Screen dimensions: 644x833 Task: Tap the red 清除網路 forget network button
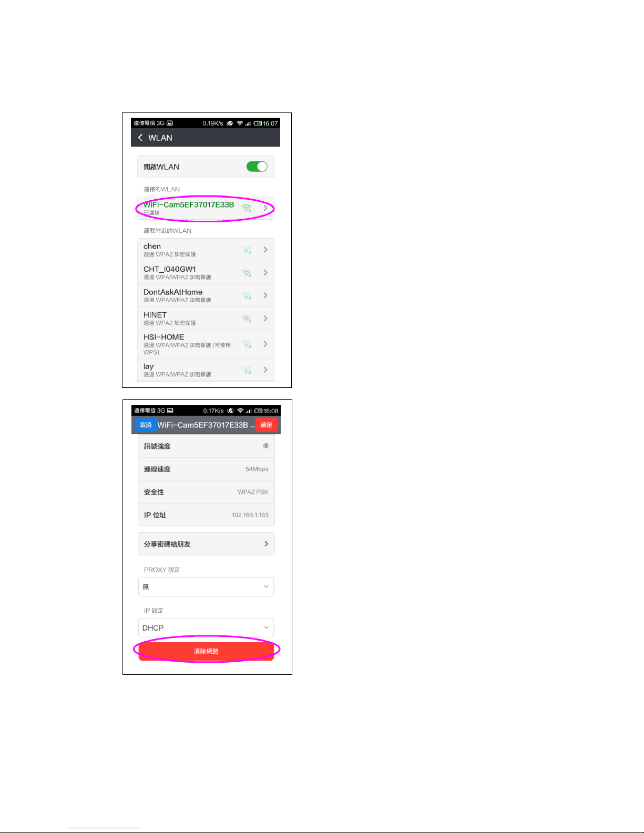point(206,651)
